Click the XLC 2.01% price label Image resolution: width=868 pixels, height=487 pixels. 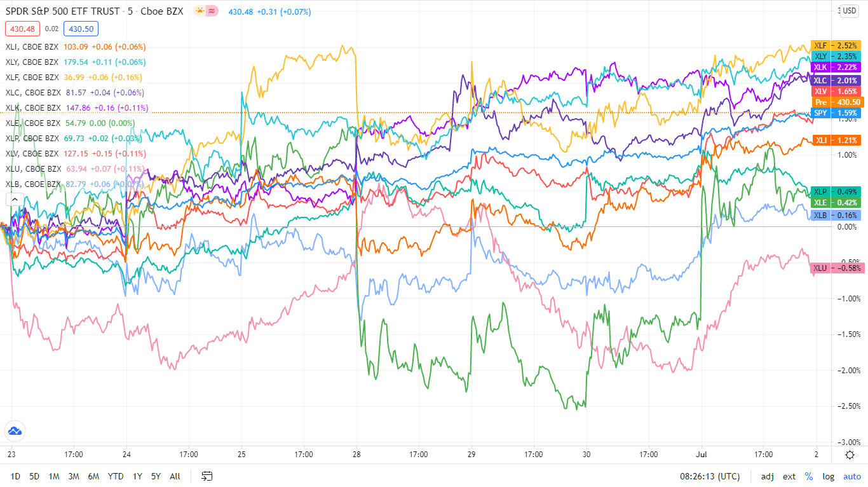836,81
